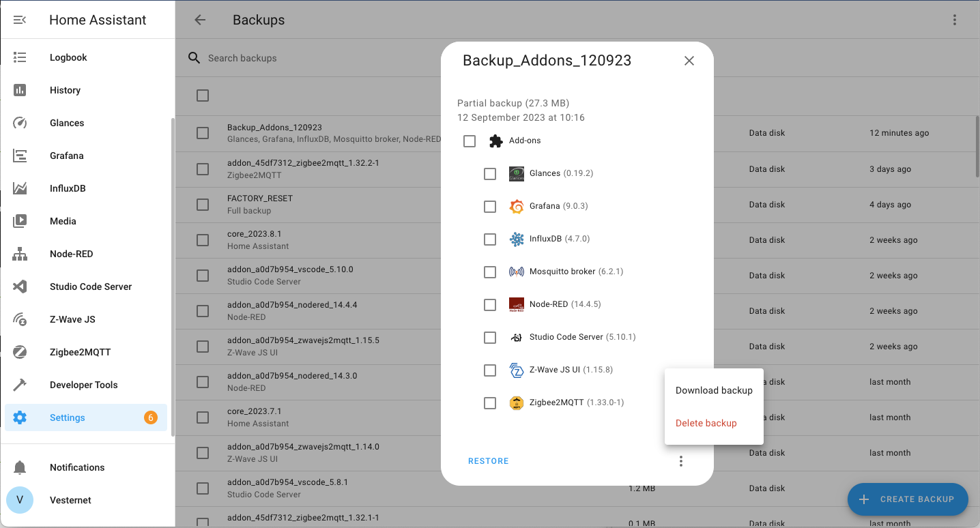Open Logbook from the sidebar
Image resolution: width=980 pixels, height=528 pixels.
click(86, 57)
